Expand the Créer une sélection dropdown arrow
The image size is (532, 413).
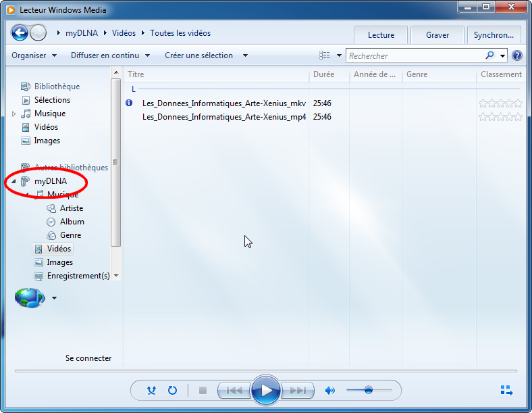245,55
